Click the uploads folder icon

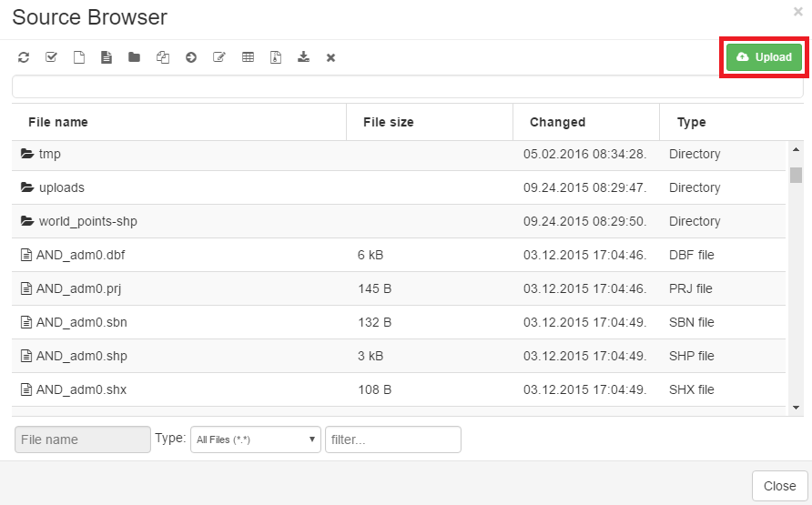pyautogui.click(x=27, y=187)
